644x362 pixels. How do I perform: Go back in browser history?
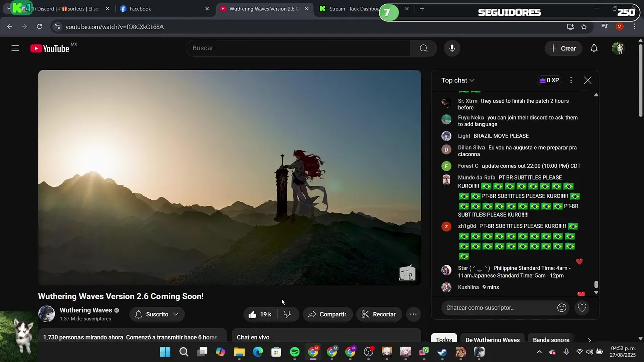coord(9,27)
